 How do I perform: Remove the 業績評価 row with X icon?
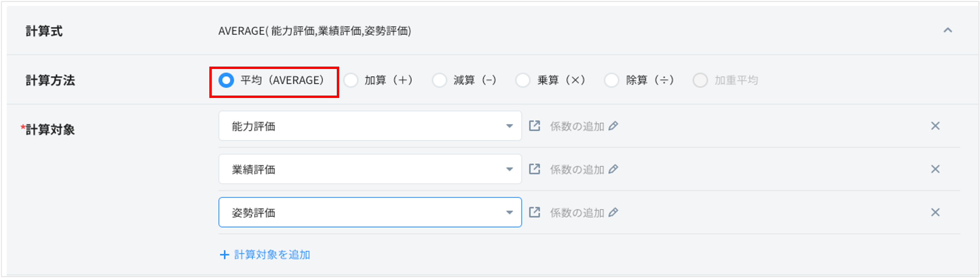[x=935, y=169]
